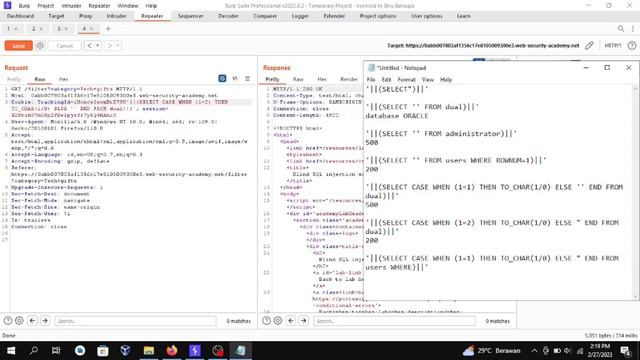Click search magnifier in Repeater tab bar
This screenshot has height=360, width=640.
[x=621, y=29]
